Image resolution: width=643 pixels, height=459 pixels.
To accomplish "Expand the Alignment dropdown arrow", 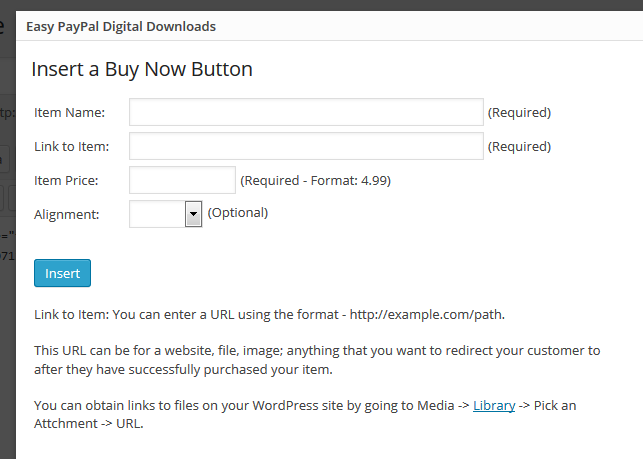I will [x=194, y=213].
